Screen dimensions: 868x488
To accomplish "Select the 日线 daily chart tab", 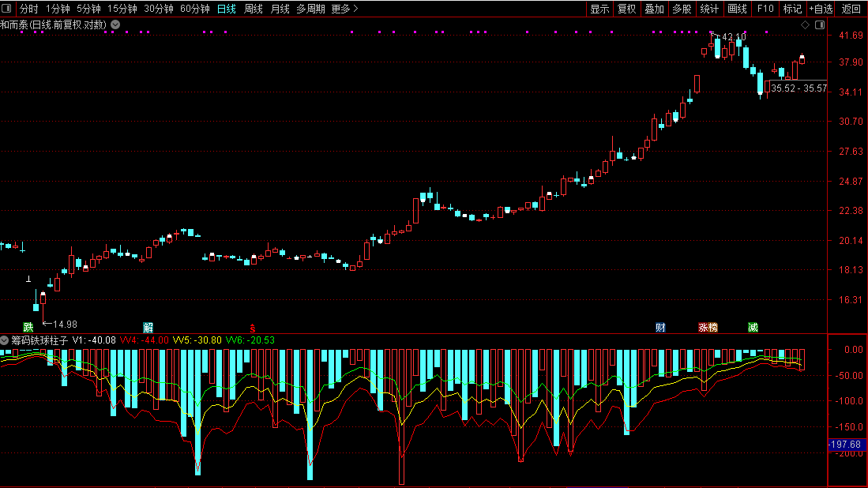I will [227, 9].
